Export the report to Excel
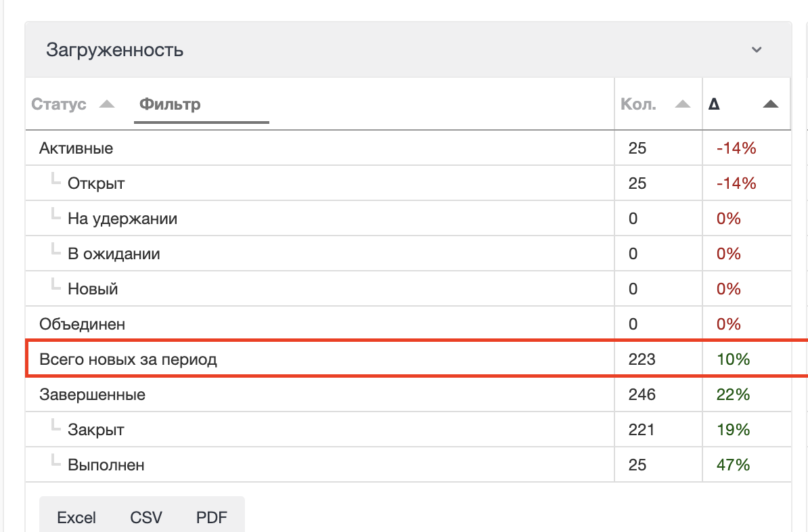Screen dimensions: 808x532 [76, 517]
